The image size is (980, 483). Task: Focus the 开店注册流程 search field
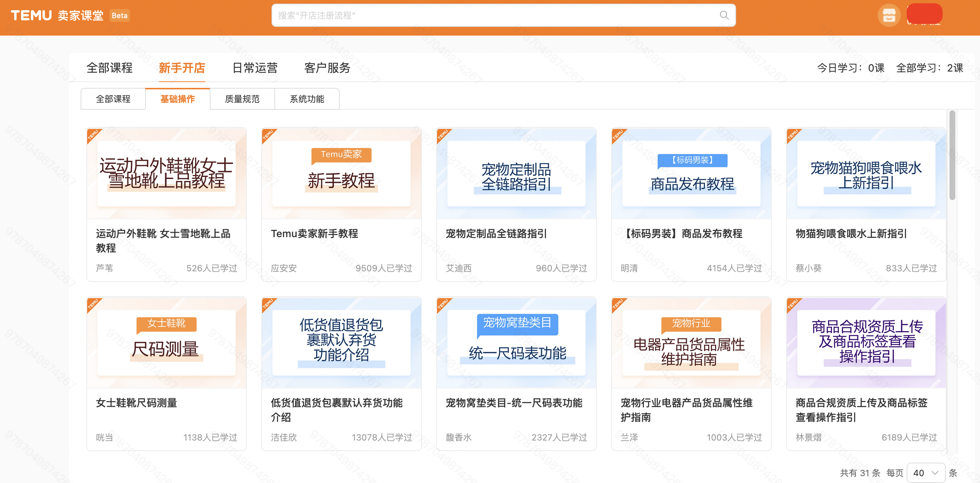[x=503, y=15]
